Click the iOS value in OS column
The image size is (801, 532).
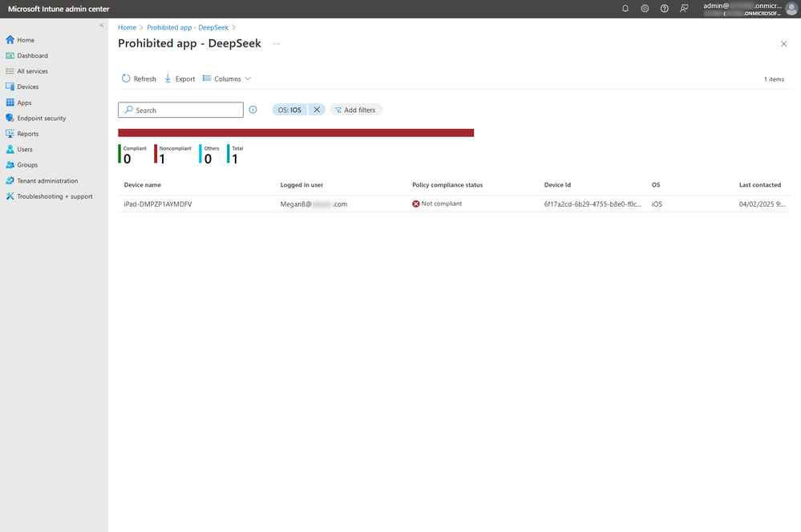pyautogui.click(x=657, y=204)
